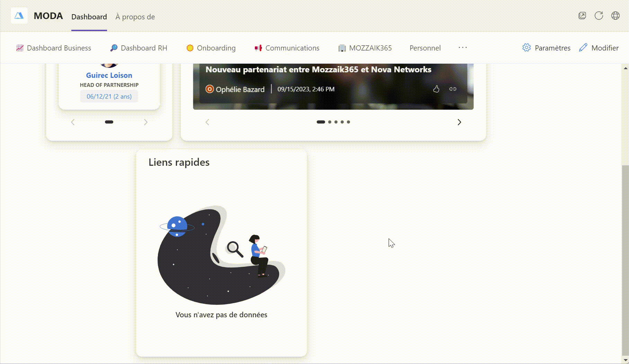Click the MODA app logo icon
This screenshot has height=364, width=629.
pos(19,16)
